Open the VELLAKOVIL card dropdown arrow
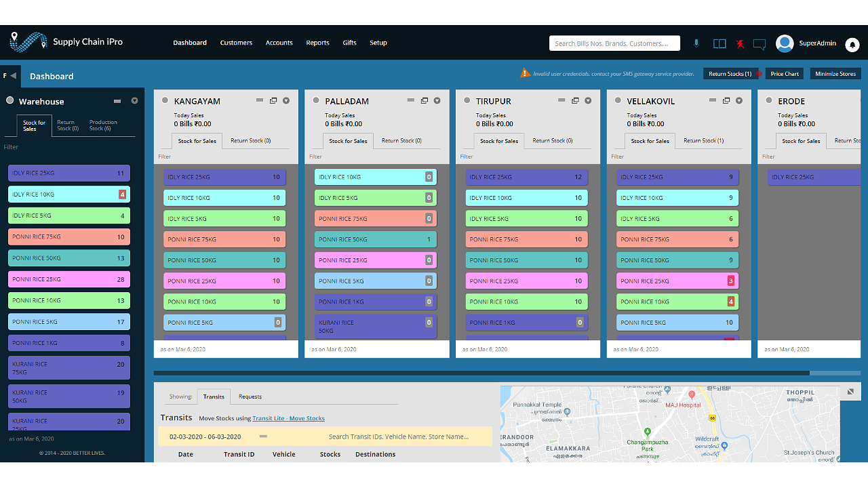This screenshot has height=488, width=868. coord(739,100)
